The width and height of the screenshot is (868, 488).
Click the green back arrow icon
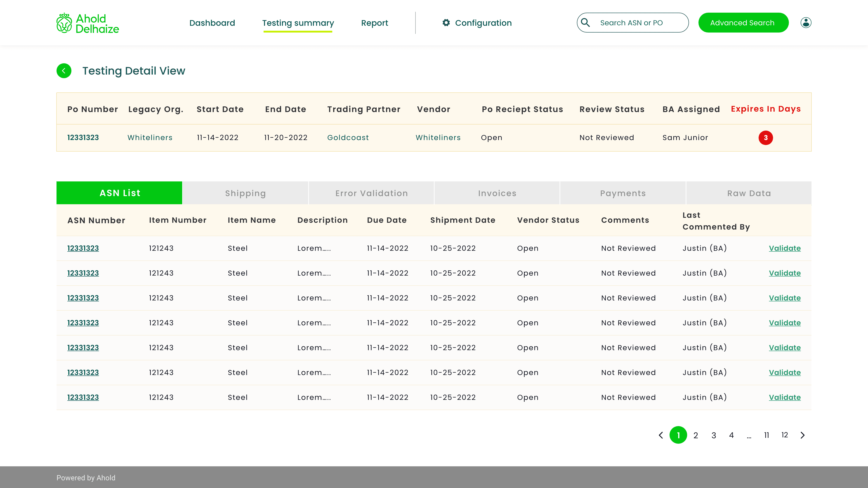click(x=64, y=71)
